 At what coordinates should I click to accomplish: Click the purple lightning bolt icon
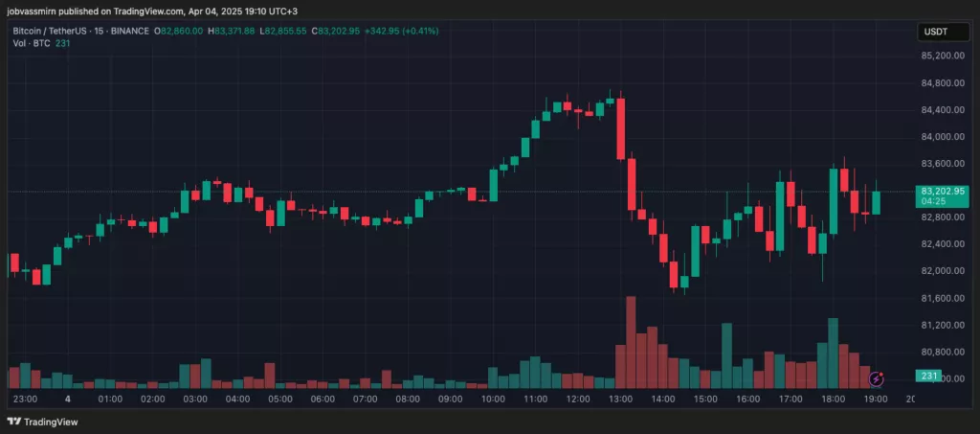click(x=877, y=378)
